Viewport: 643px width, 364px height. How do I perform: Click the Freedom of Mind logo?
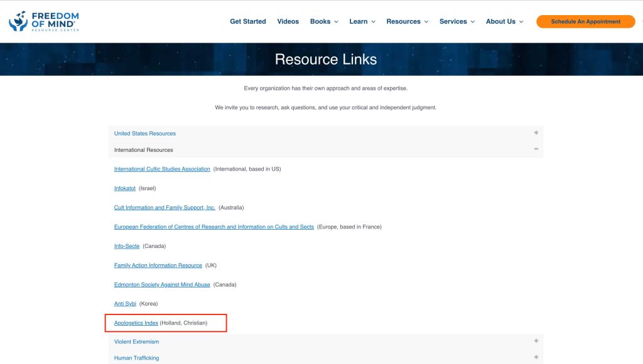click(x=44, y=21)
